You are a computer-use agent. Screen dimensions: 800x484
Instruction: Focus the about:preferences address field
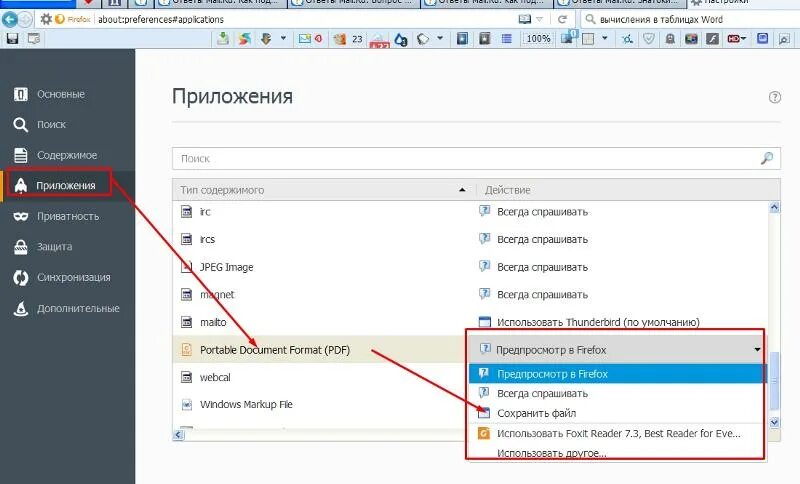click(304, 19)
